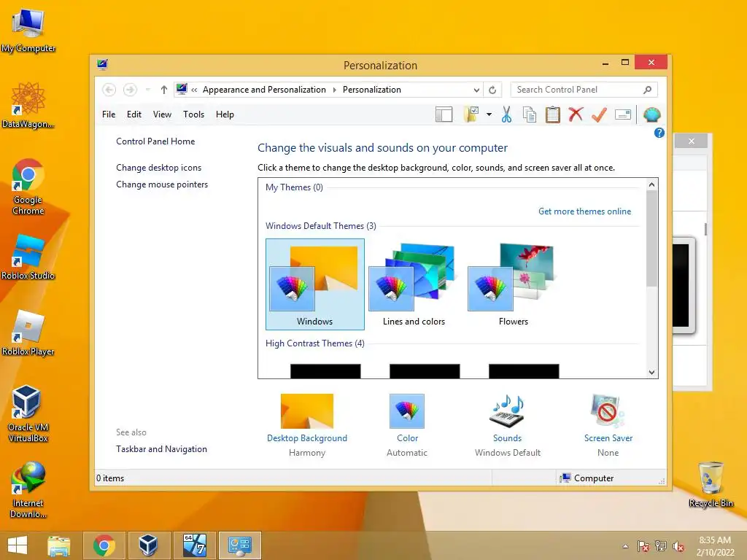The height and width of the screenshot is (560, 747).
Task: Go to Control Panel Home
Action: point(155,141)
